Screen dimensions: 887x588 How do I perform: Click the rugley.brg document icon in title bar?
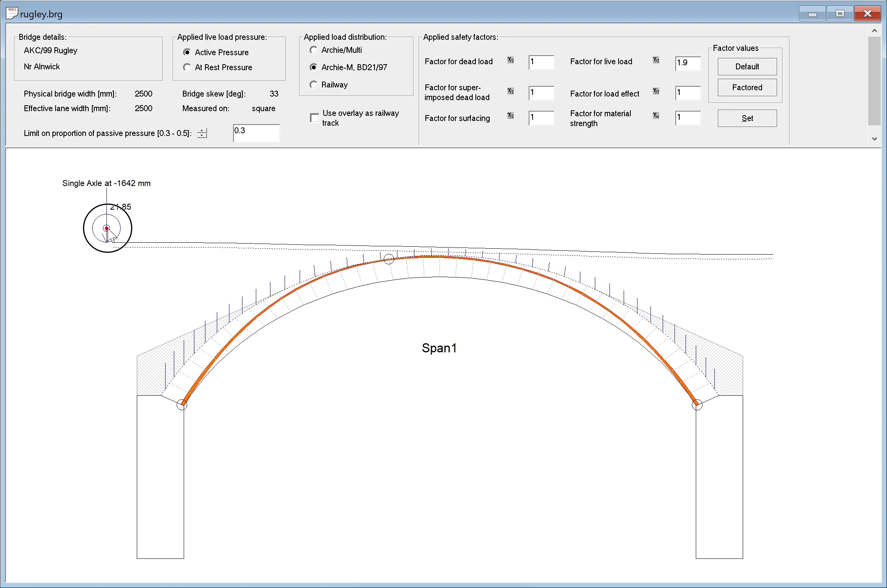12,13
